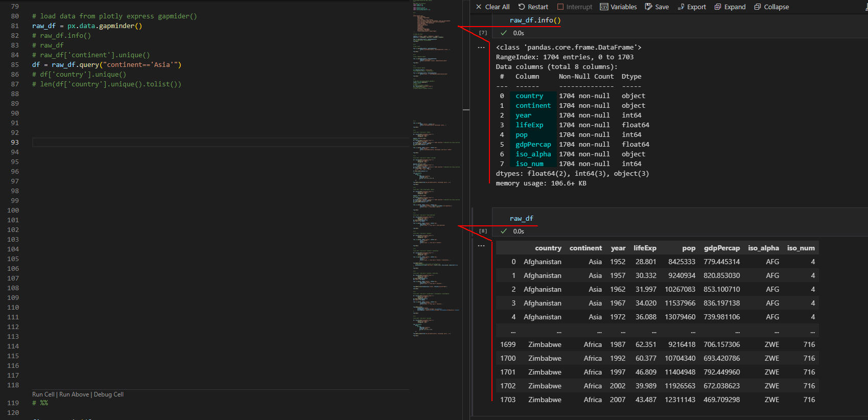Viewport: 868px width, 420px height.
Task: Click the iso_alpha column header
Action: point(763,248)
